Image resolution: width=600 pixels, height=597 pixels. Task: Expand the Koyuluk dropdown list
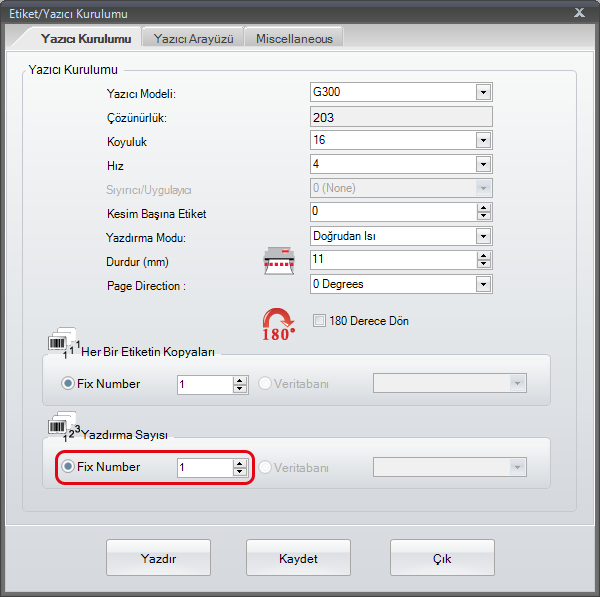click(x=484, y=140)
